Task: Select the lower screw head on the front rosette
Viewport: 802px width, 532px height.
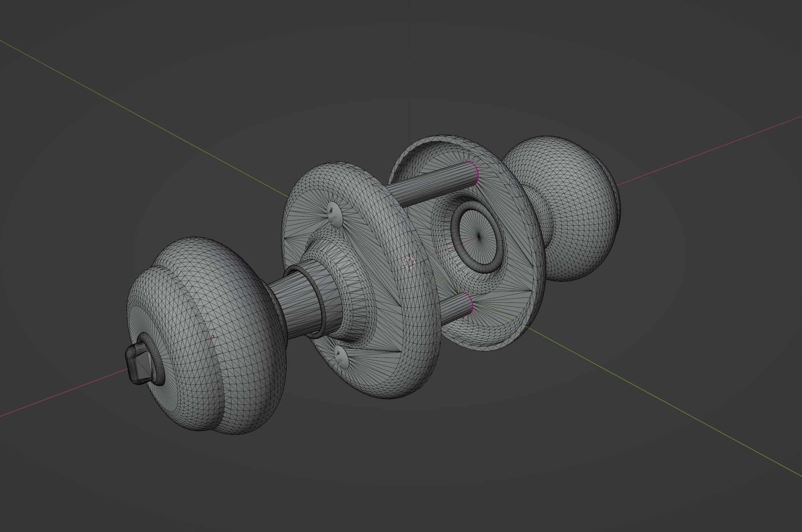Action: (341, 357)
